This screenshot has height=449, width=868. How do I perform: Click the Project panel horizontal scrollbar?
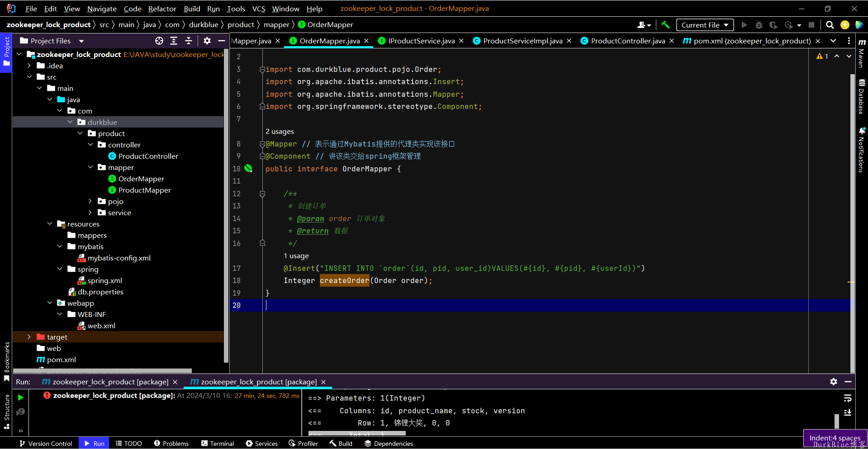coord(102,370)
